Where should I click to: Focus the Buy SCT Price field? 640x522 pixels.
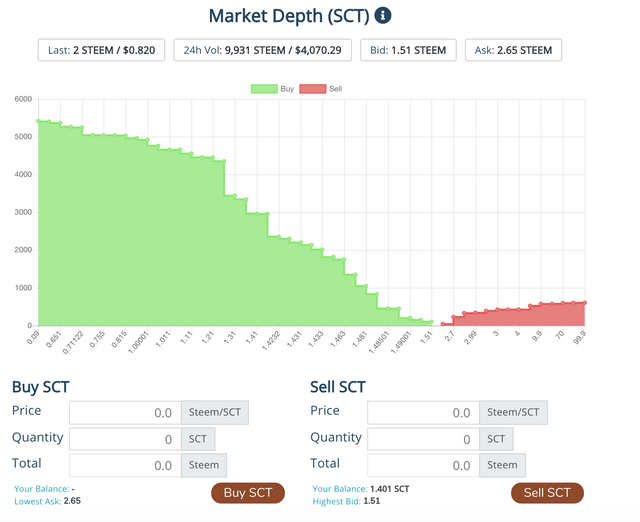125,413
